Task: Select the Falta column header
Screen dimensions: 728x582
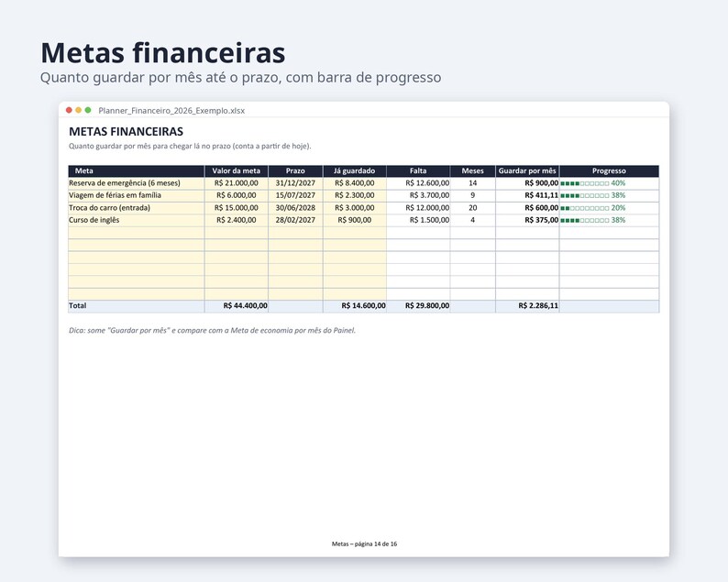Action: click(418, 170)
